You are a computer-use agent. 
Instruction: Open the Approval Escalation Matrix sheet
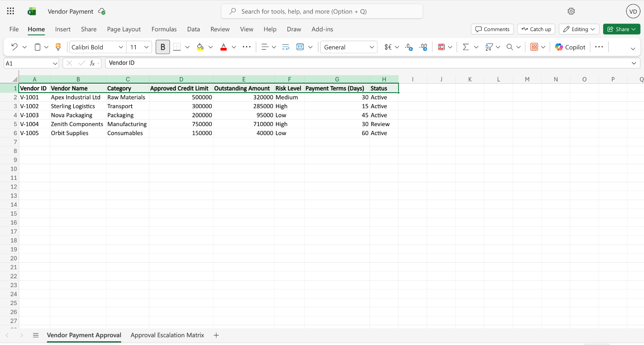pyautogui.click(x=167, y=335)
